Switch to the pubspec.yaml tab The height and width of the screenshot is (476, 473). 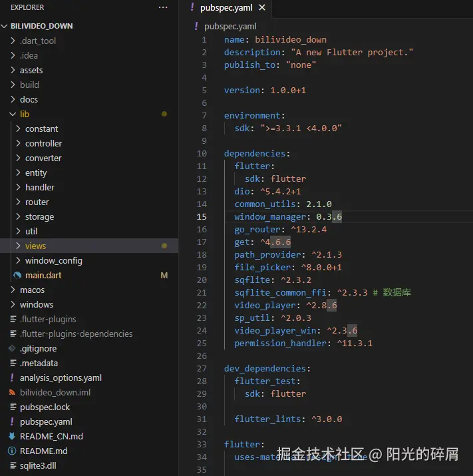tap(226, 7)
